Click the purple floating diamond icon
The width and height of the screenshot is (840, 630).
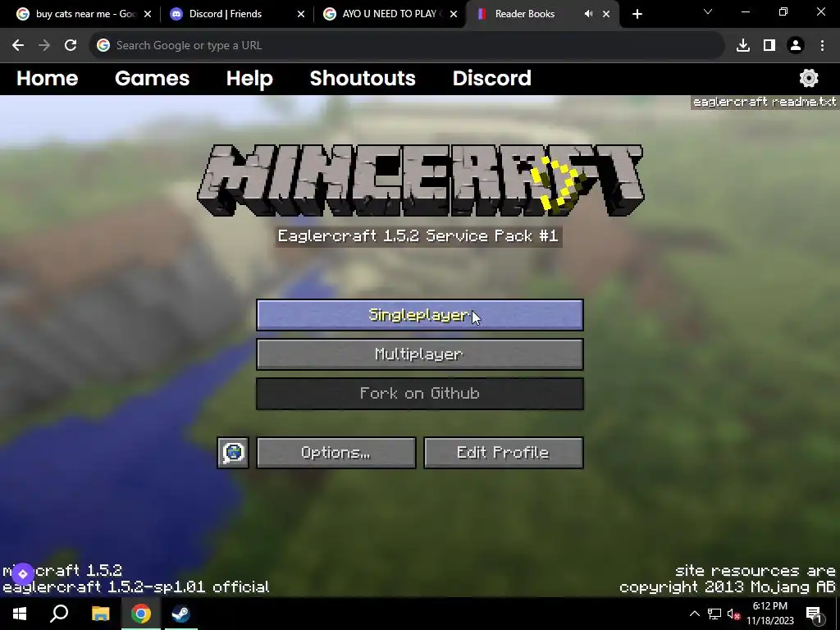click(22, 573)
